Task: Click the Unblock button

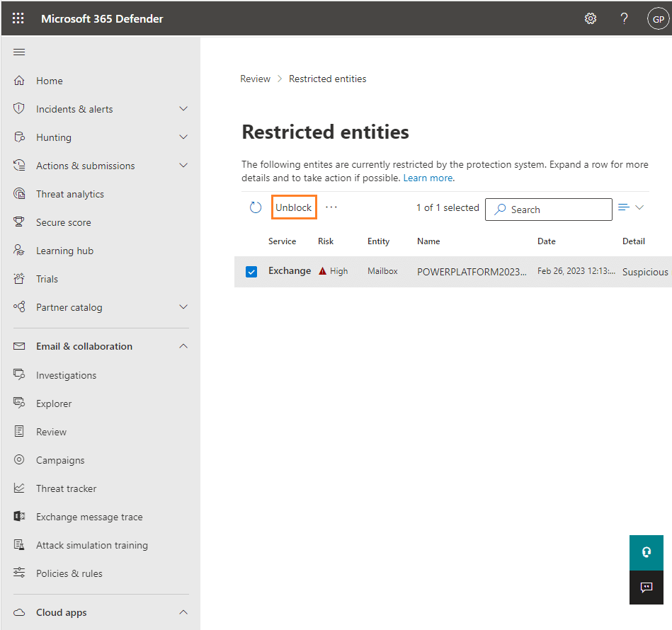Action: click(x=294, y=207)
